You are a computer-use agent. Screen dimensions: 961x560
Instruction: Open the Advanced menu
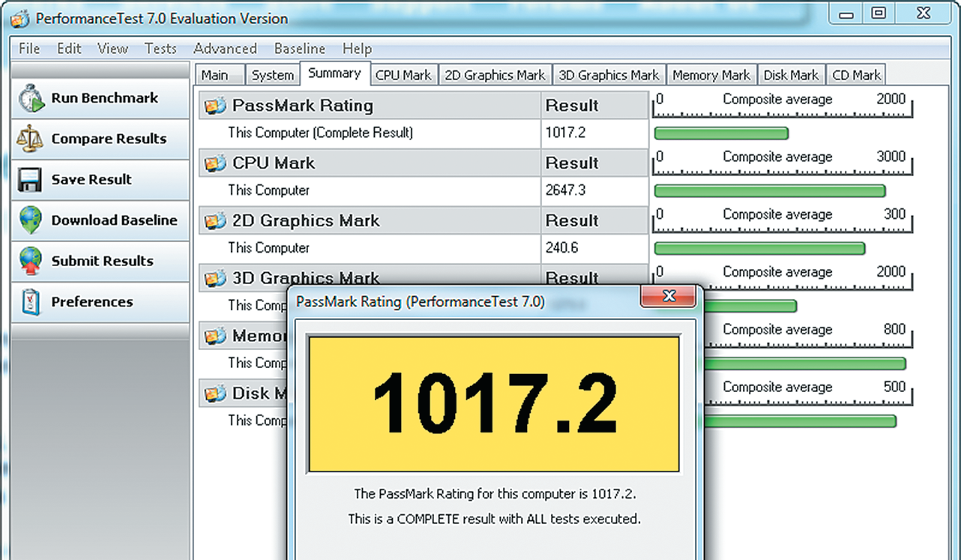pos(225,49)
